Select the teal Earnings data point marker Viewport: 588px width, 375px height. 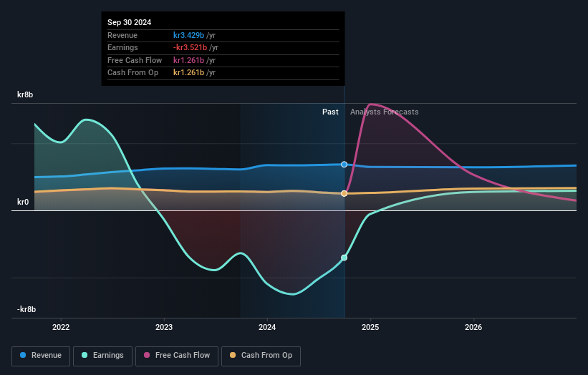[x=344, y=258]
